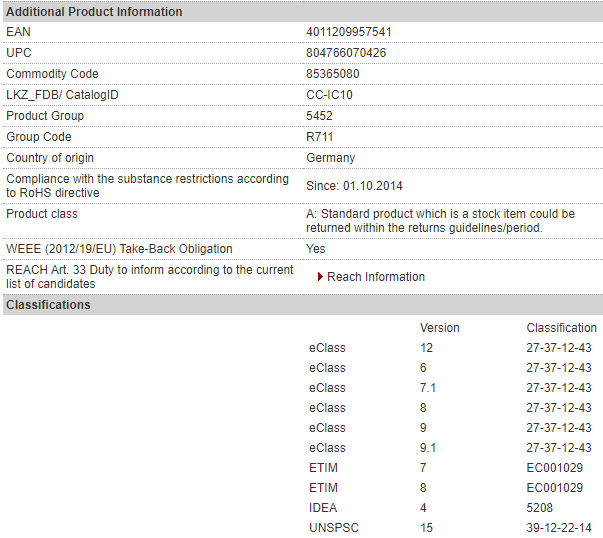The image size is (603, 538).
Task: Click the RoHS directive compliance label
Action: tap(147, 186)
